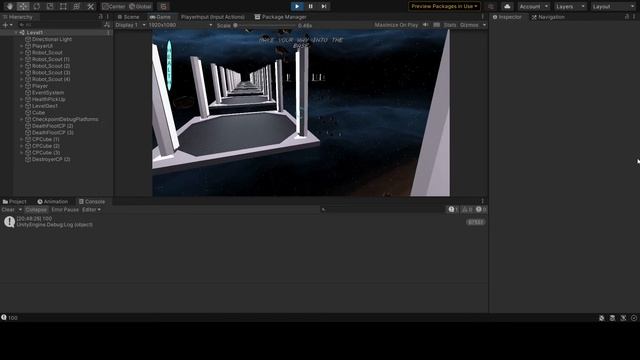Toggle error messages filter in the Console
The width and height of the screenshot is (640, 360).
tap(481, 209)
